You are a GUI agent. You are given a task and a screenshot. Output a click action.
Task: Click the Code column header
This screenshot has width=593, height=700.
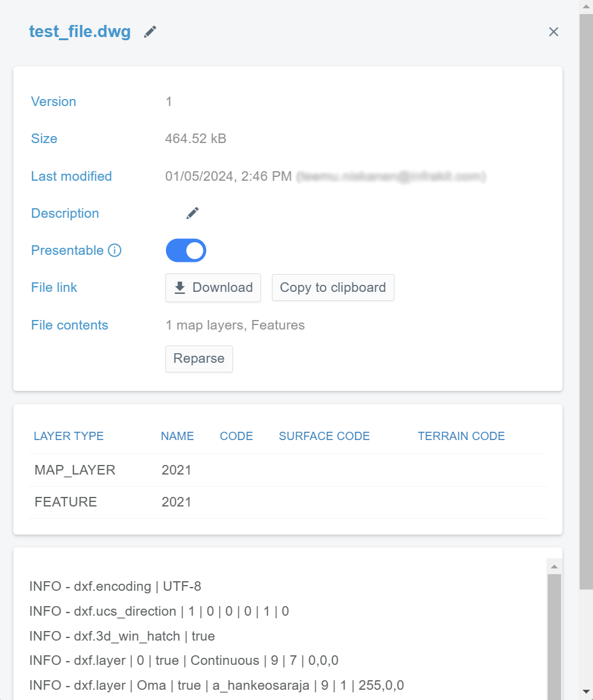(236, 436)
